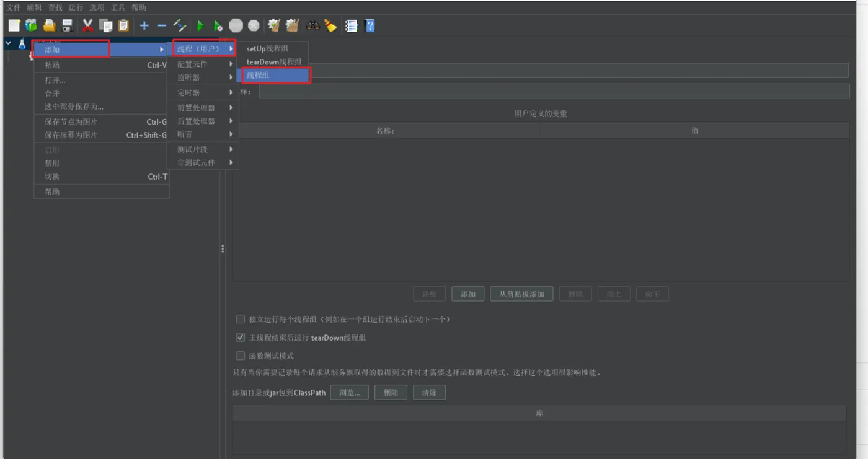Click the Clear All toolbar icon
The image size is (868, 459).
pyautogui.click(x=292, y=25)
